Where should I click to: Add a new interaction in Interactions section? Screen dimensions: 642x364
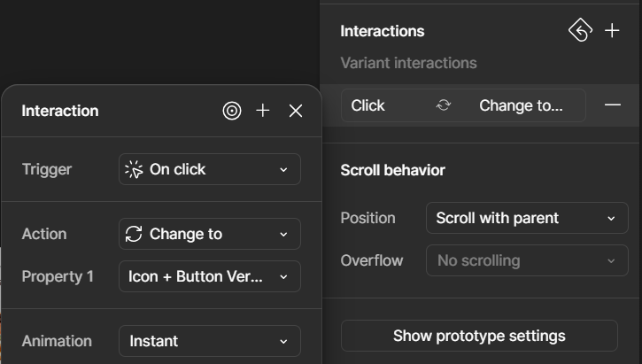pos(612,31)
